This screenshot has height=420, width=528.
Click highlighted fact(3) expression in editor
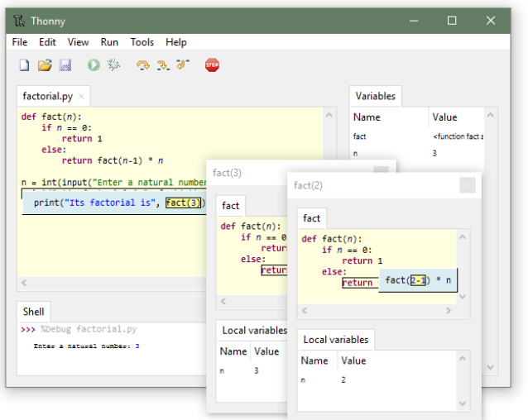[x=183, y=203]
